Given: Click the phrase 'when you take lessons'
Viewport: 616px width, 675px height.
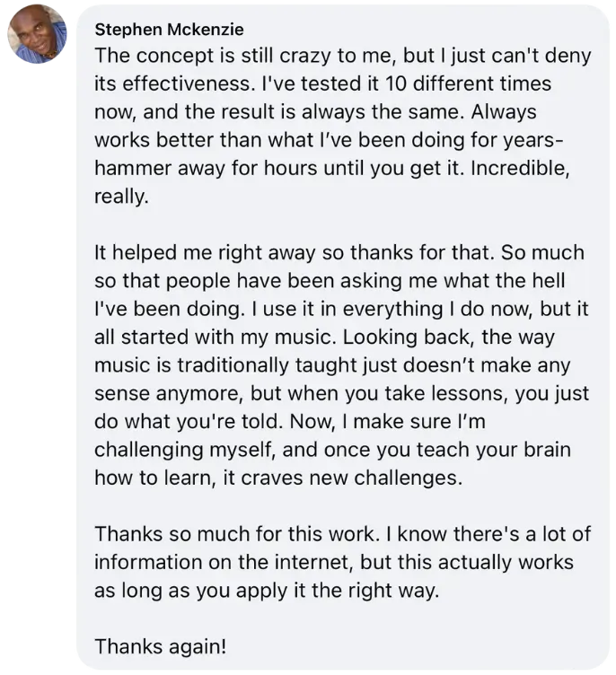Looking at the screenshot, I should tap(400, 393).
